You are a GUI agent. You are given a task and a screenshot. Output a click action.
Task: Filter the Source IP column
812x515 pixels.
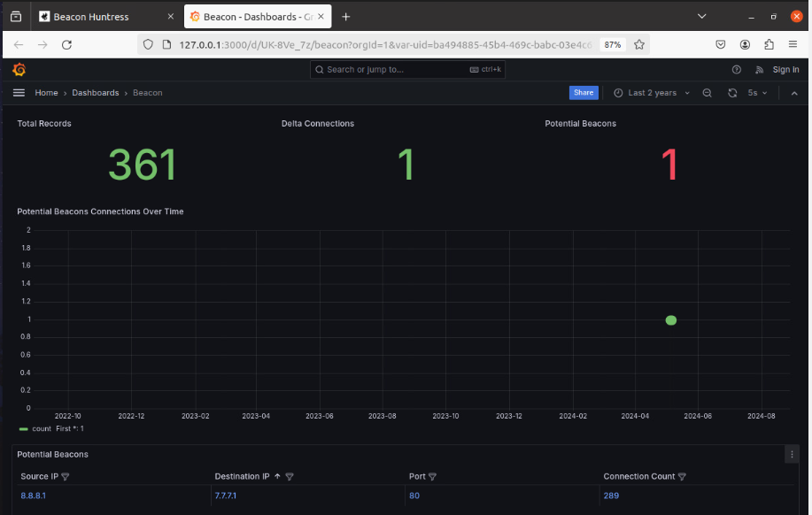point(66,477)
